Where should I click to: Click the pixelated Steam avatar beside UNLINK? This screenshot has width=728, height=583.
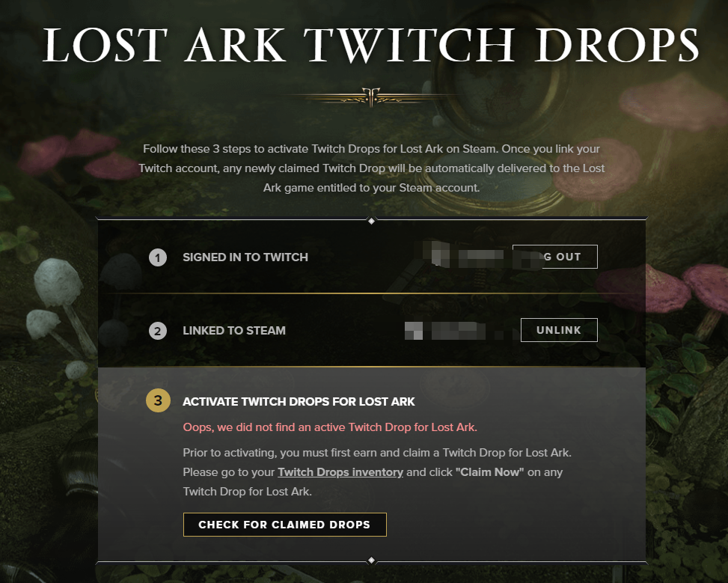(x=414, y=331)
